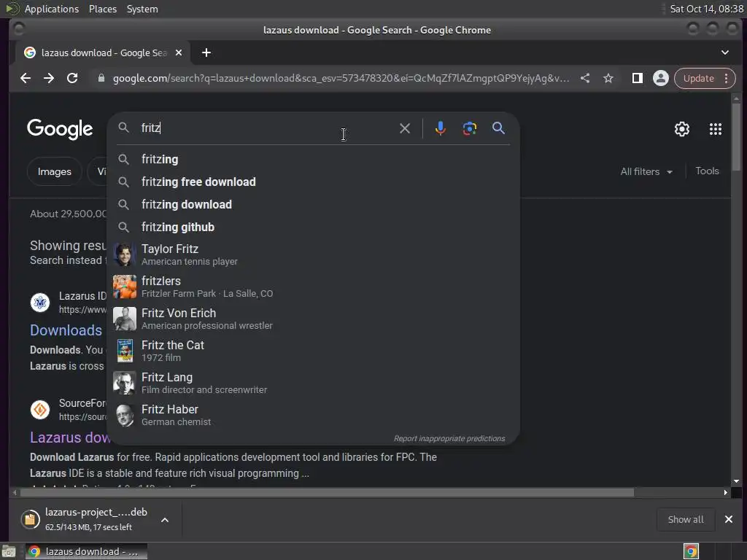747x560 pixels.
Task: Go to the Google home logo
Action: (x=60, y=129)
